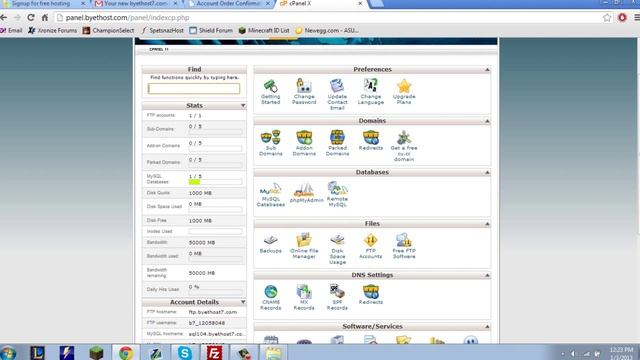
Task: Switch to the Account Order Confirmation tab
Action: coord(230,4)
